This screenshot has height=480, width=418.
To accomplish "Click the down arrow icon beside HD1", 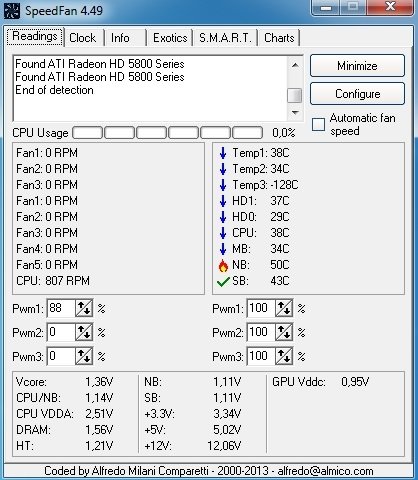I will pos(223,201).
